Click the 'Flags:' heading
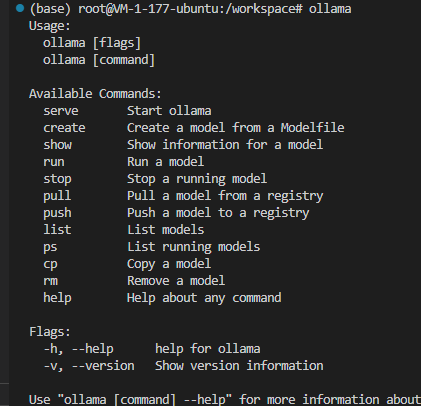 point(50,332)
